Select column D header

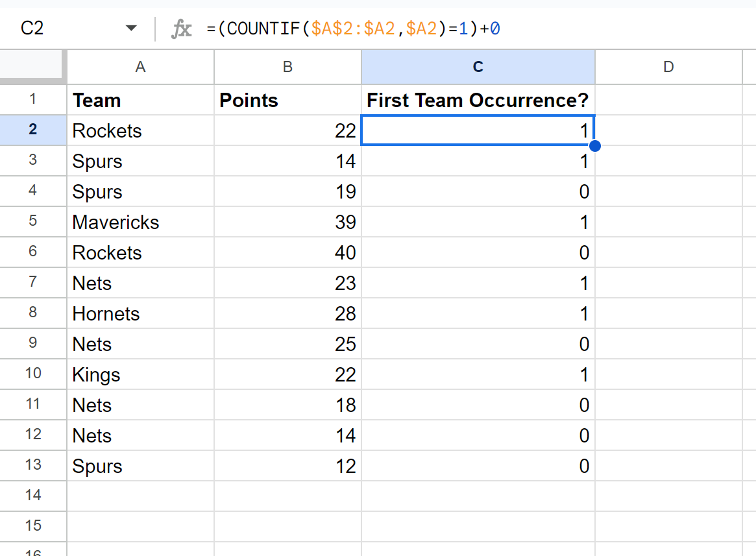[668, 67]
